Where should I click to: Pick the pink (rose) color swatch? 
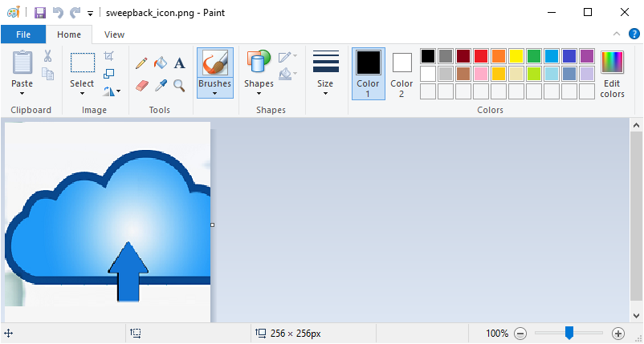coord(480,74)
